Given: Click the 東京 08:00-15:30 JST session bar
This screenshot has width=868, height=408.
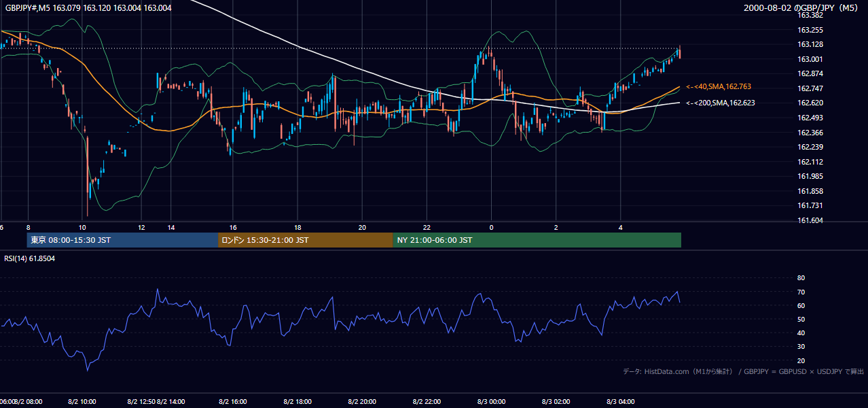Looking at the screenshot, I should (122, 240).
